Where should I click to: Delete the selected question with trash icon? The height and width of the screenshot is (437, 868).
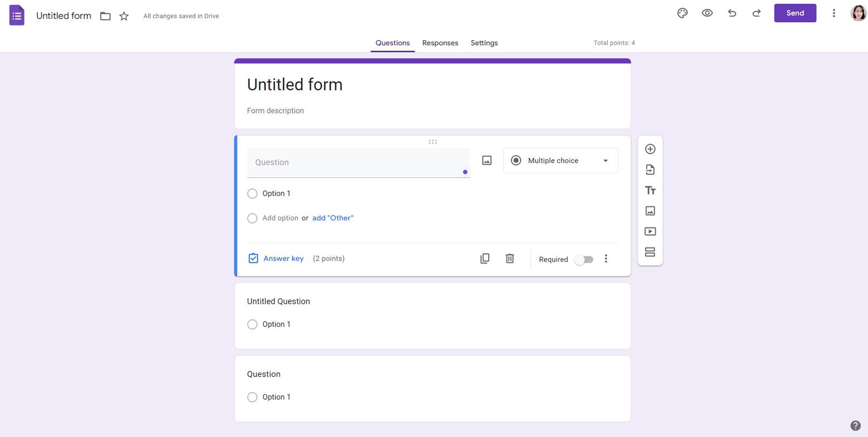[510, 259]
